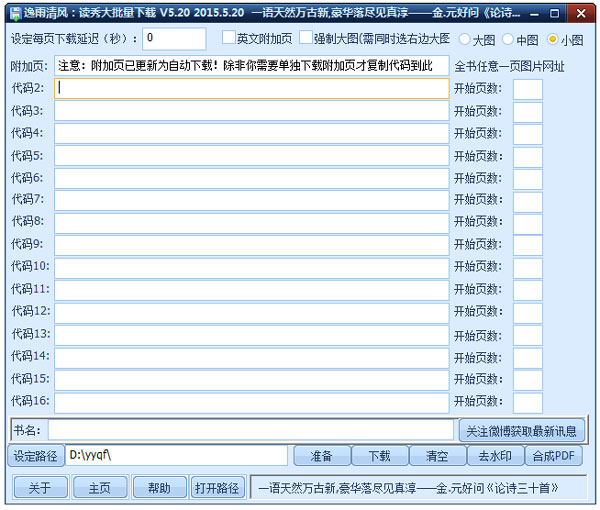Start download with 下载 button
The image size is (600, 510).
380,456
